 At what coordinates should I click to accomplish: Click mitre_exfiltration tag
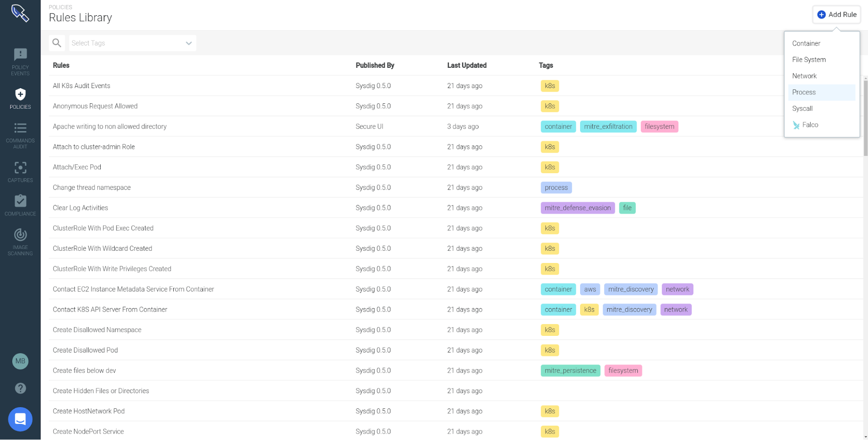[608, 127]
